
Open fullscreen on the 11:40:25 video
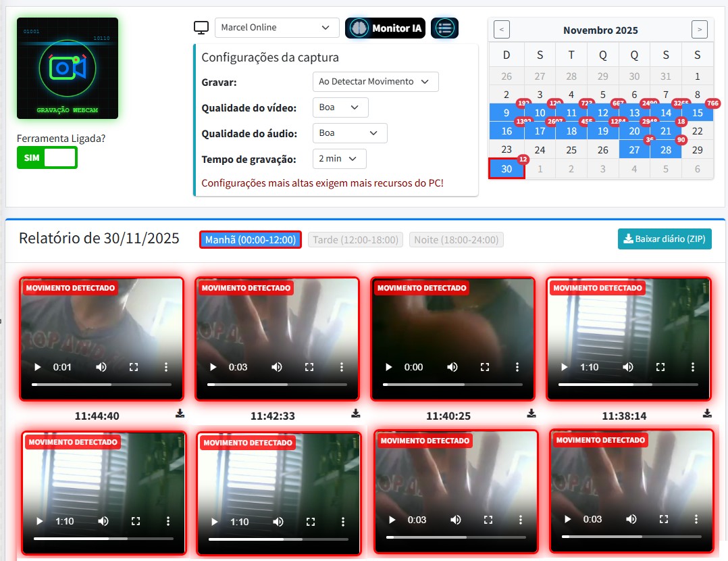(x=484, y=367)
